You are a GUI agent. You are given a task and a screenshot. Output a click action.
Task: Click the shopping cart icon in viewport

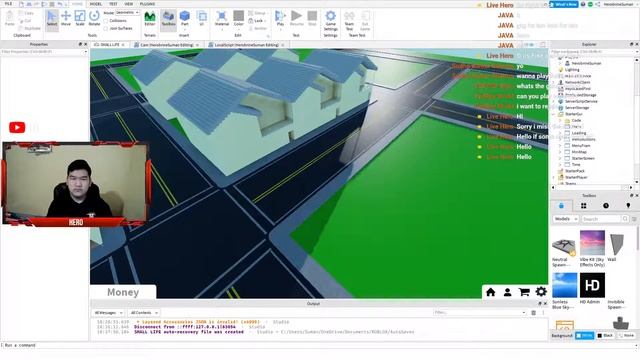tap(524, 292)
